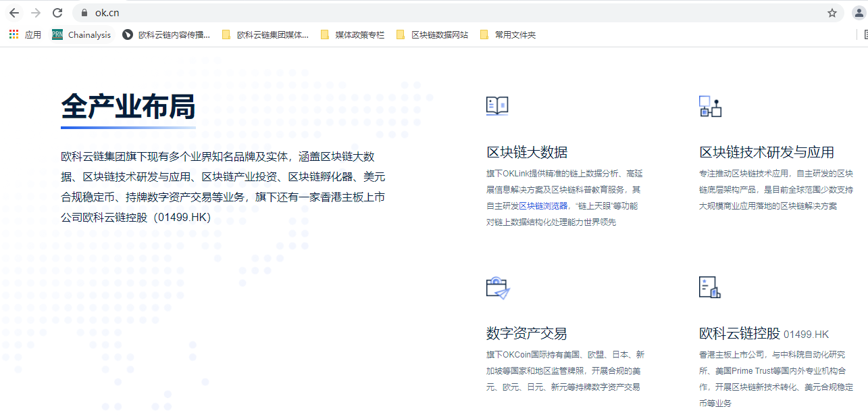
Task: Open the 常用文件夹 bookmark folder
Action: coord(507,34)
